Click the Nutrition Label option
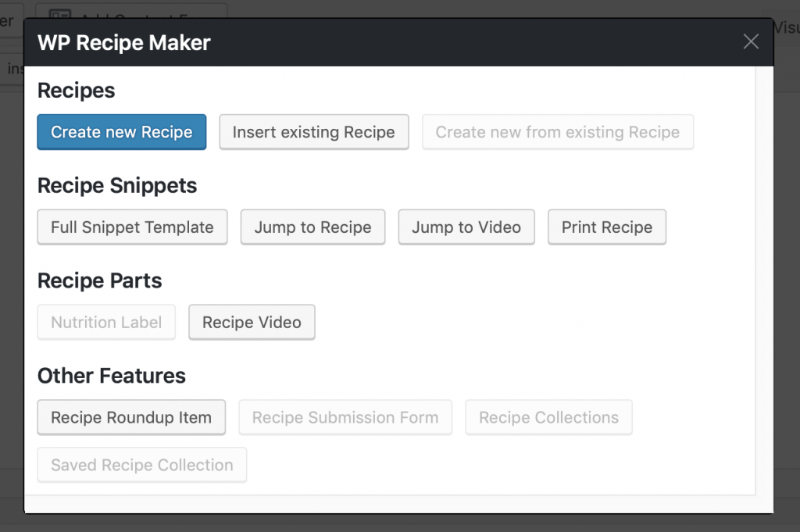The height and width of the screenshot is (532, 800). click(x=105, y=322)
